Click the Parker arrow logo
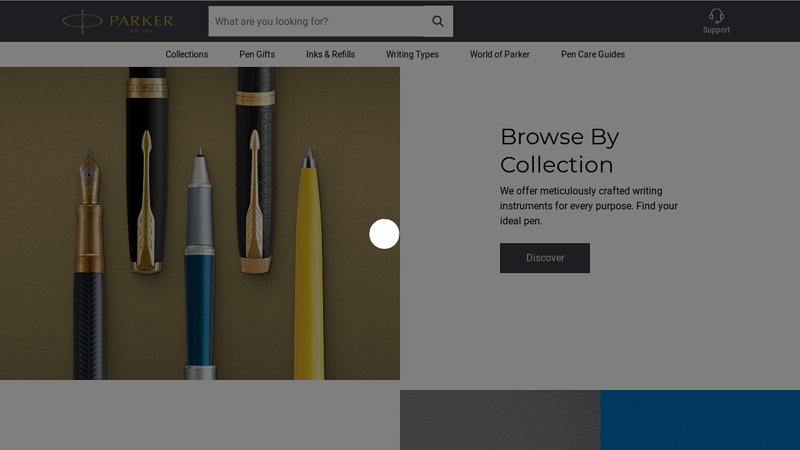 point(117,21)
